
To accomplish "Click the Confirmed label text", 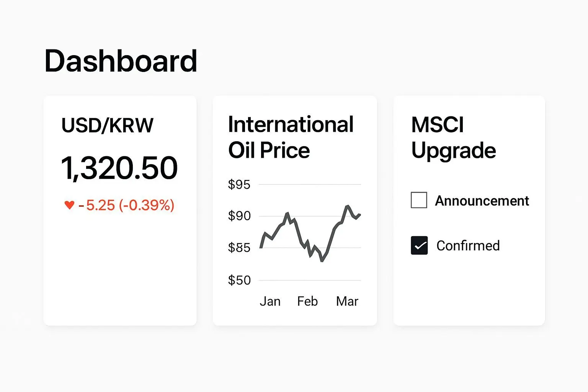I will [468, 245].
